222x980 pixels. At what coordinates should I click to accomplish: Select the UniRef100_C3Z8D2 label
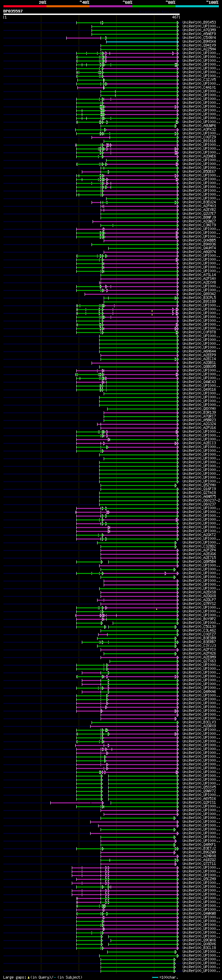(199, 547)
